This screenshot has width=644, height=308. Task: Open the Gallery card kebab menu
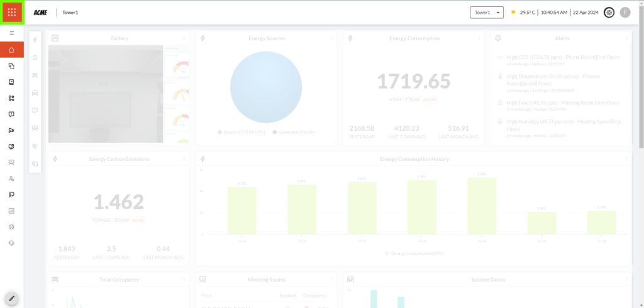click(x=184, y=38)
